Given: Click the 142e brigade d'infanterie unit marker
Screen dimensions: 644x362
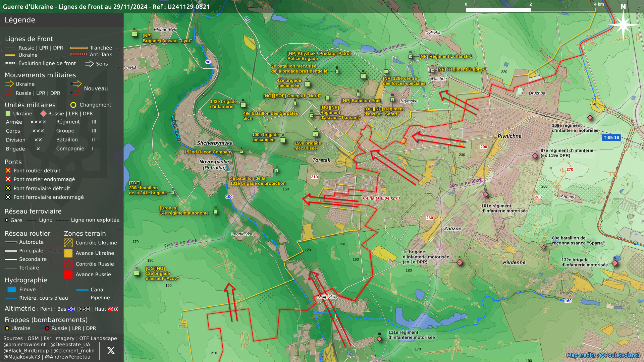Looking at the screenshot, I should (x=243, y=105).
